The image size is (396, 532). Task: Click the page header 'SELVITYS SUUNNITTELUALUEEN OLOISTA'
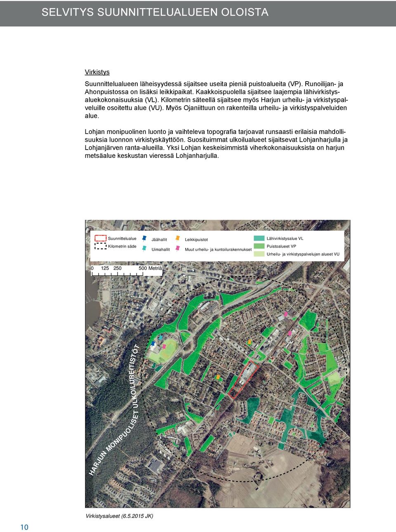[x=155, y=12]
